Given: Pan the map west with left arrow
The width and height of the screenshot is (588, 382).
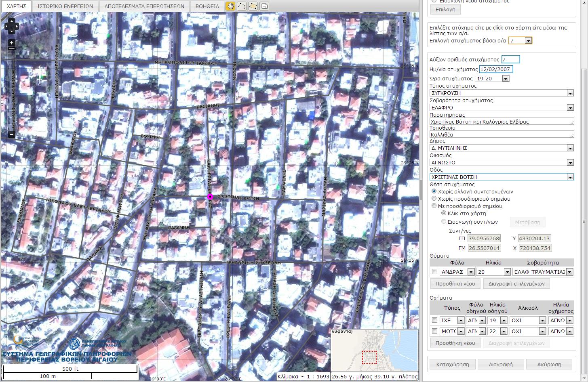Looking at the screenshot, I should pos(7,27).
